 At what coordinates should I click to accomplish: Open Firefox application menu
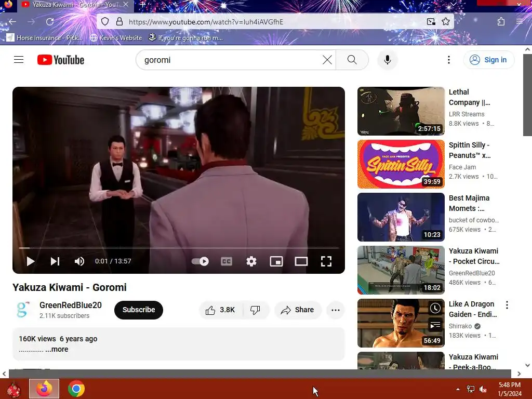point(520,22)
